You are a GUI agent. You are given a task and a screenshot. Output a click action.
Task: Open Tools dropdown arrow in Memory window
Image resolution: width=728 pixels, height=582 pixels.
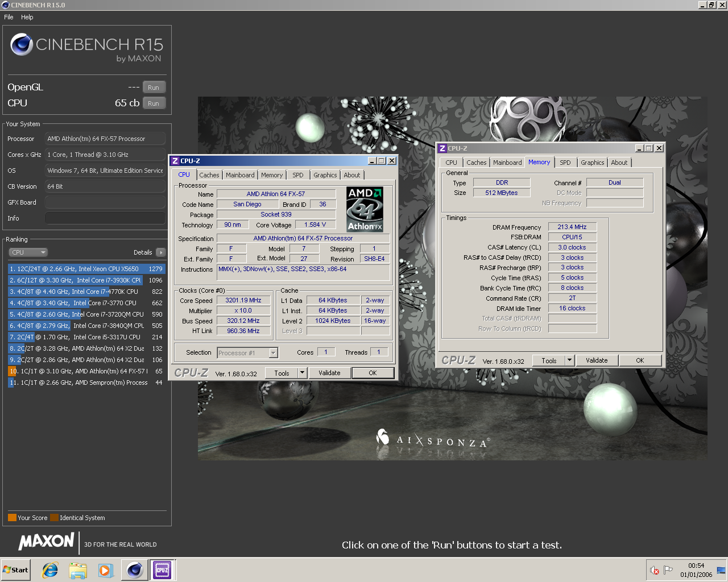coord(569,360)
